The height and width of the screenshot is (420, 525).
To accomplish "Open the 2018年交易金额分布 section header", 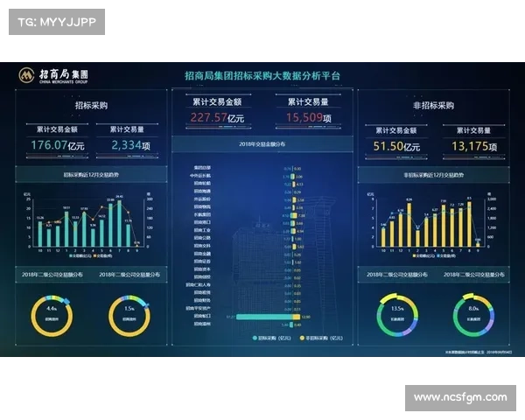I will click(x=262, y=144).
